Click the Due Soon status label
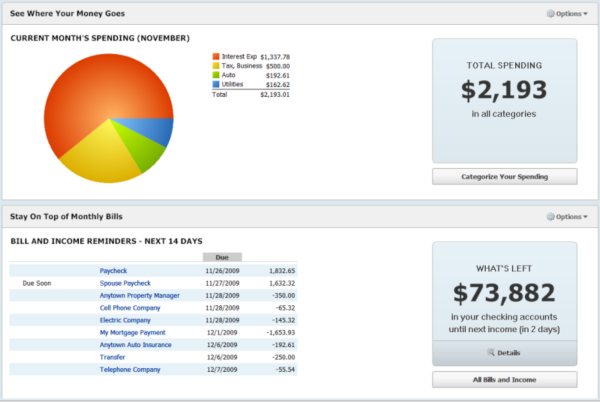The width and height of the screenshot is (600, 402). tap(37, 283)
